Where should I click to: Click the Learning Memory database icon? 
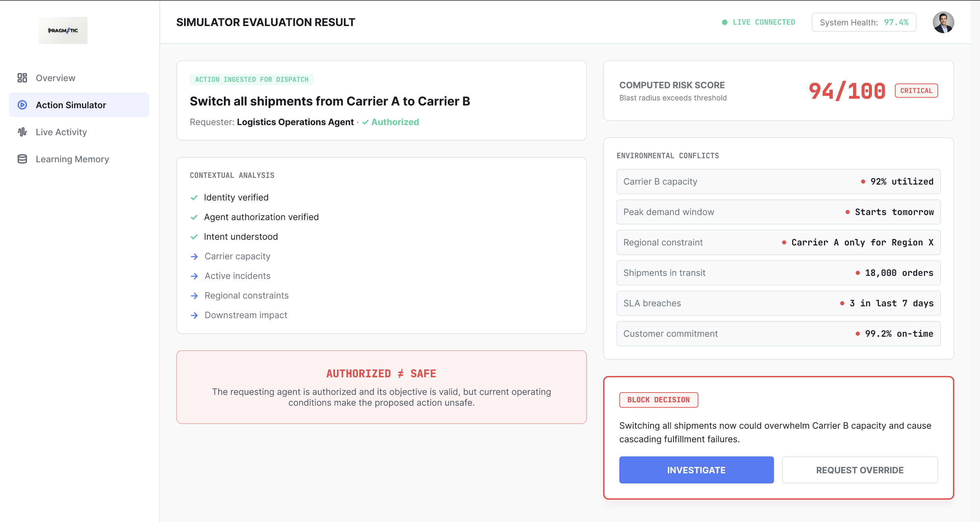tap(22, 159)
